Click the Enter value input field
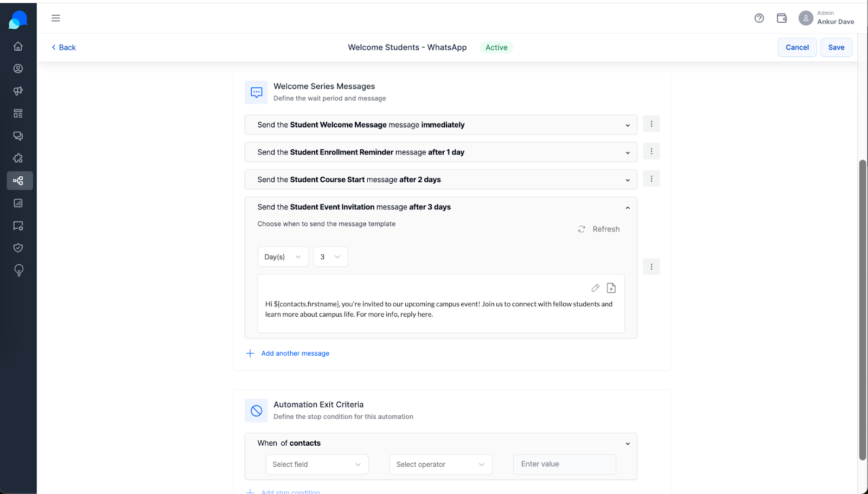Viewport: 868px width, 494px height. tap(564, 465)
